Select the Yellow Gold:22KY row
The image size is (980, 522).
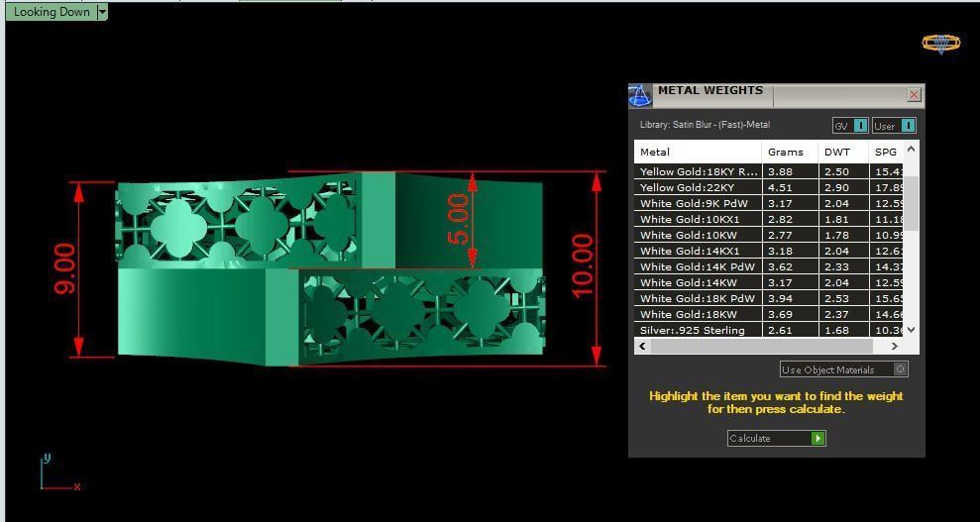(769, 187)
